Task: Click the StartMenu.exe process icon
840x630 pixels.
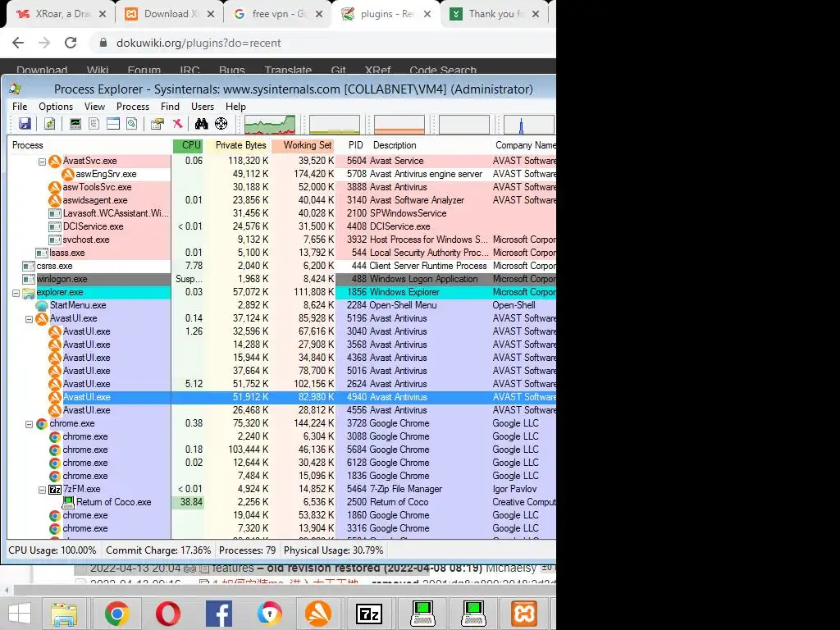Action: (42, 305)
